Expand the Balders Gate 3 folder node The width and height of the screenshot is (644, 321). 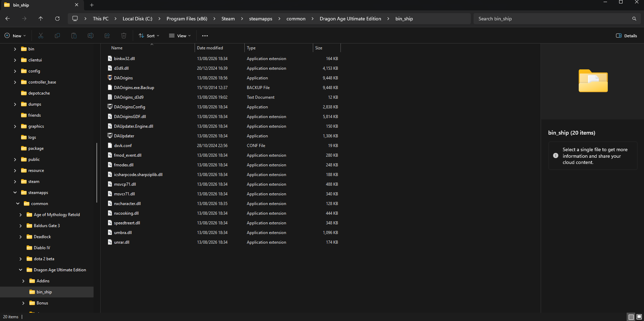(20, 226)
